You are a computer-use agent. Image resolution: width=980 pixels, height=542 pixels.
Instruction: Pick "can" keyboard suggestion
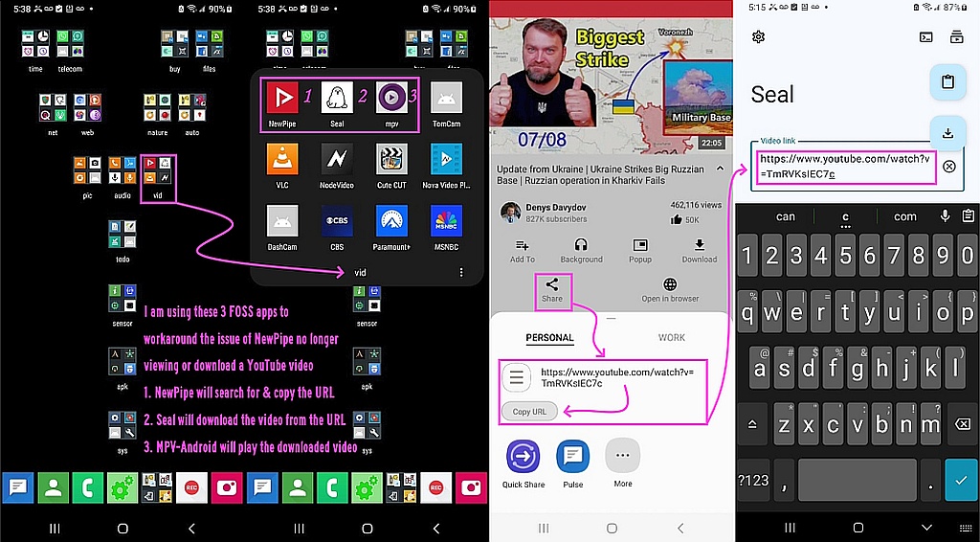click(786, 217)
